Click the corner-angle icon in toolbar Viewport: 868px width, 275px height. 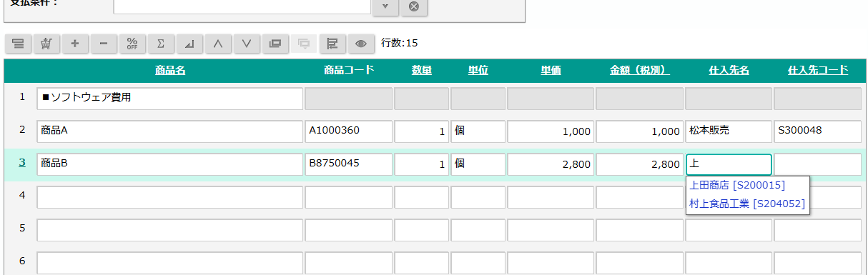[189, 44]
